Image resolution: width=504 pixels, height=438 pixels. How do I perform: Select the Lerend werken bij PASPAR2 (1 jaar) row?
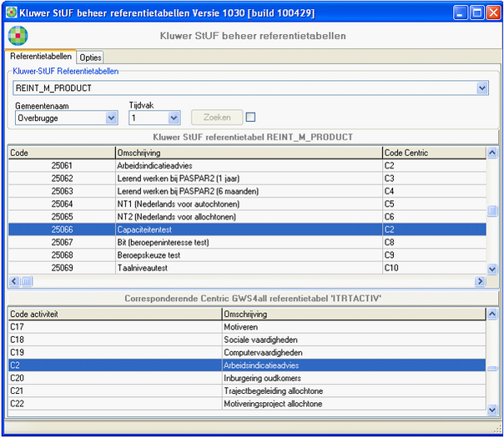tap(247, 179)
